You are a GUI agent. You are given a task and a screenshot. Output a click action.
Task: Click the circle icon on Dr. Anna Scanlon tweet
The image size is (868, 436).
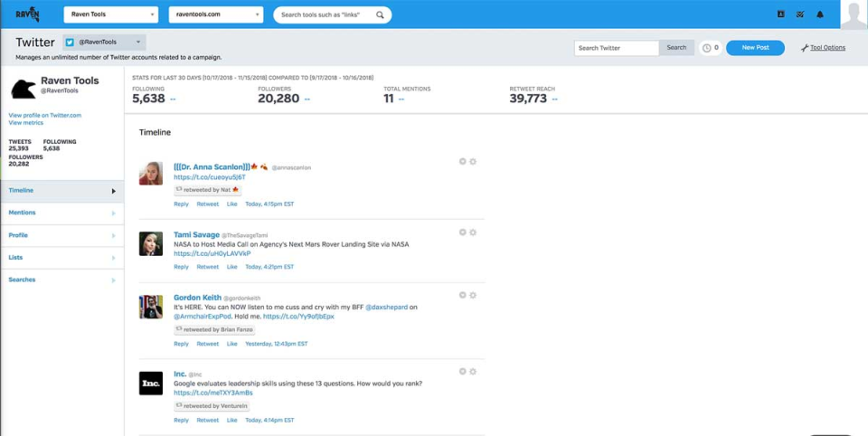[462, 161]
